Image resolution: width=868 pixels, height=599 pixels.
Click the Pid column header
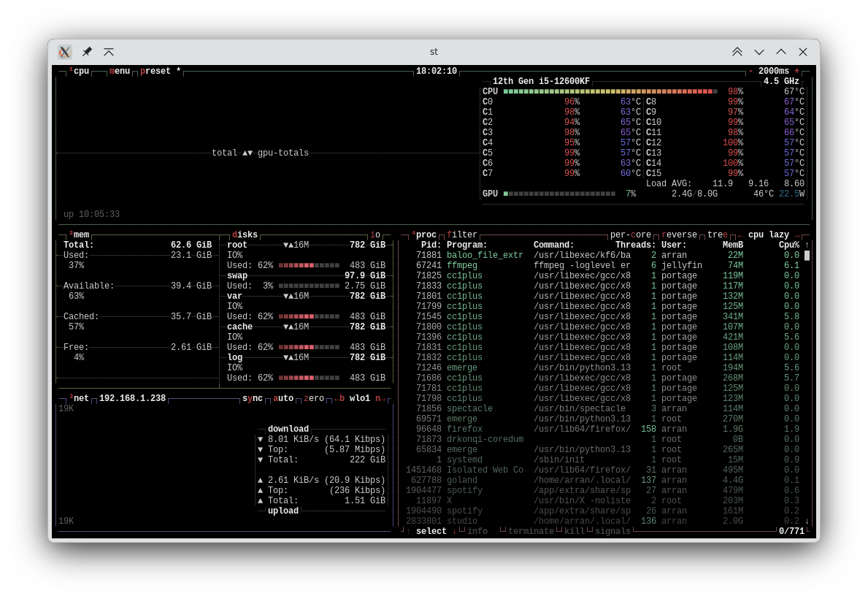point(431,245)
